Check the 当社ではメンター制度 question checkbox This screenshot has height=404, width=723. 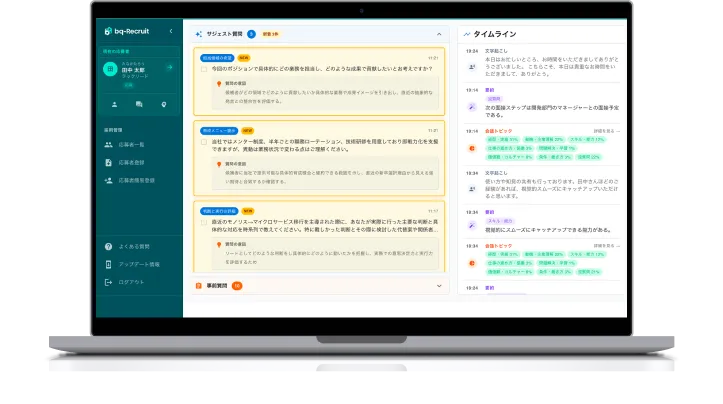point(204,142)
